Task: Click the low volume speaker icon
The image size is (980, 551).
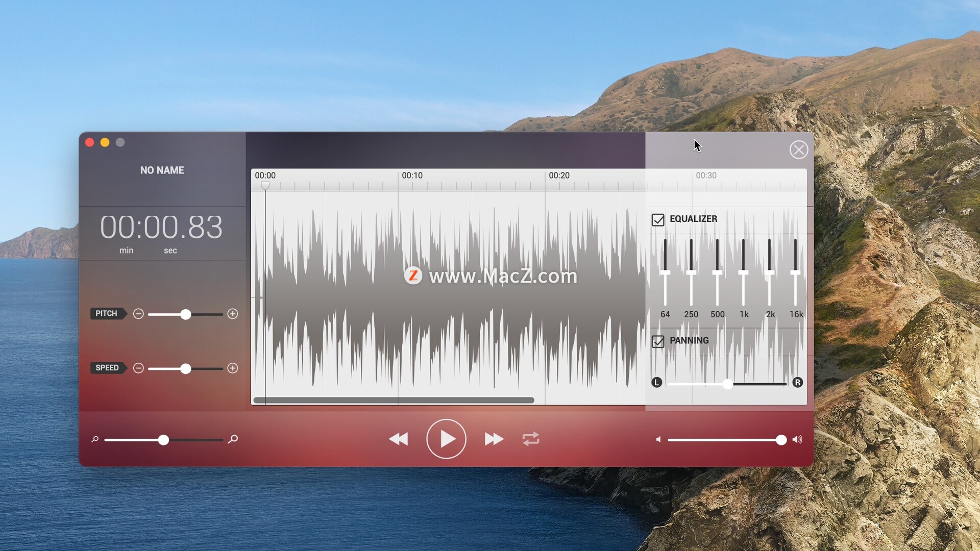Action: [658, 439]
